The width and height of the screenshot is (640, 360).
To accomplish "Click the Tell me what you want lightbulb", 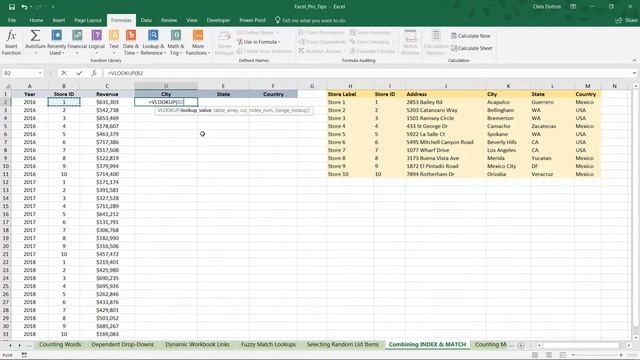I will click(278, 20).
